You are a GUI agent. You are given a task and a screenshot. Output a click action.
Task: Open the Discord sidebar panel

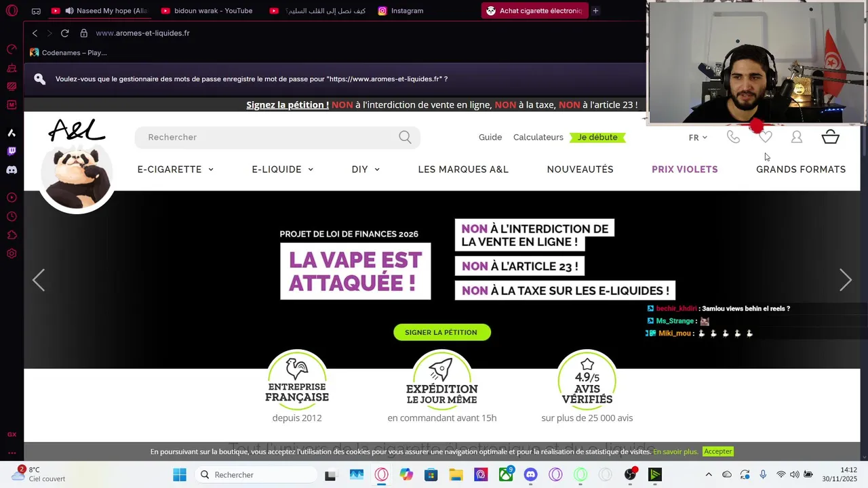click(12, 170)
